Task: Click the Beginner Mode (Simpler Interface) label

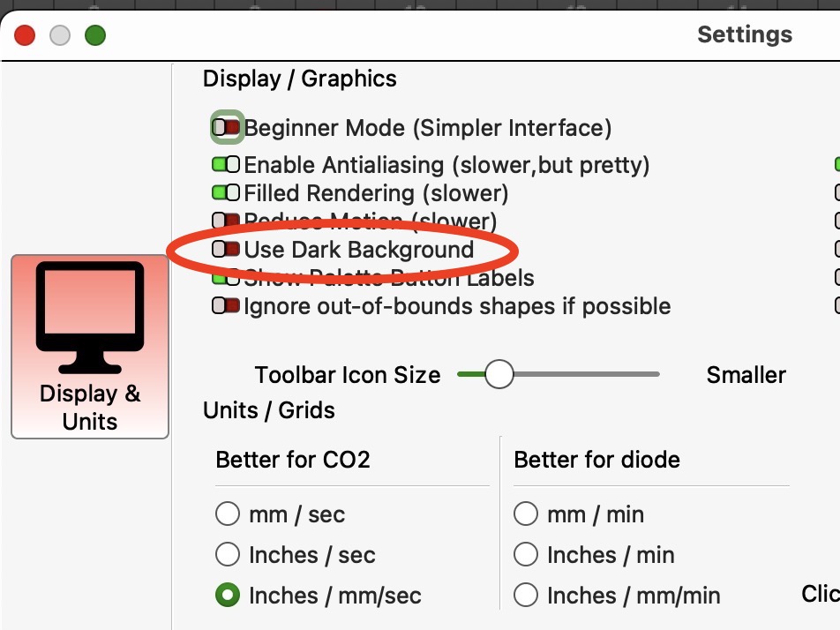Action: point(427,128)
